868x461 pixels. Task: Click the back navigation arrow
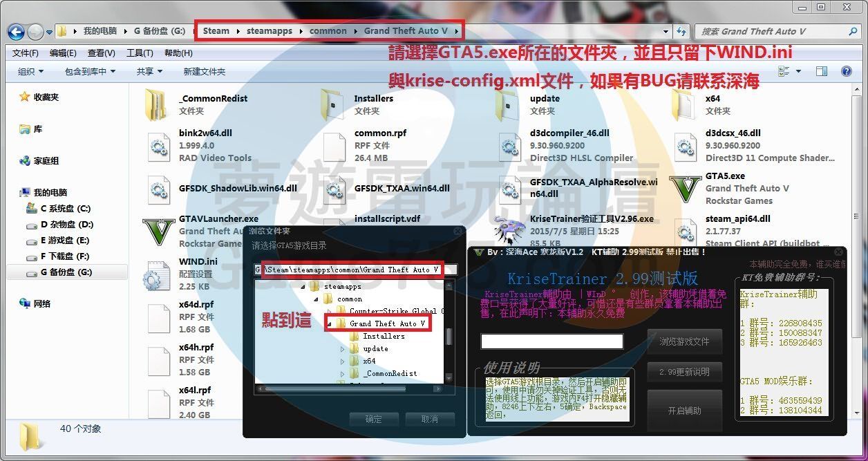(x=17, y=31)
